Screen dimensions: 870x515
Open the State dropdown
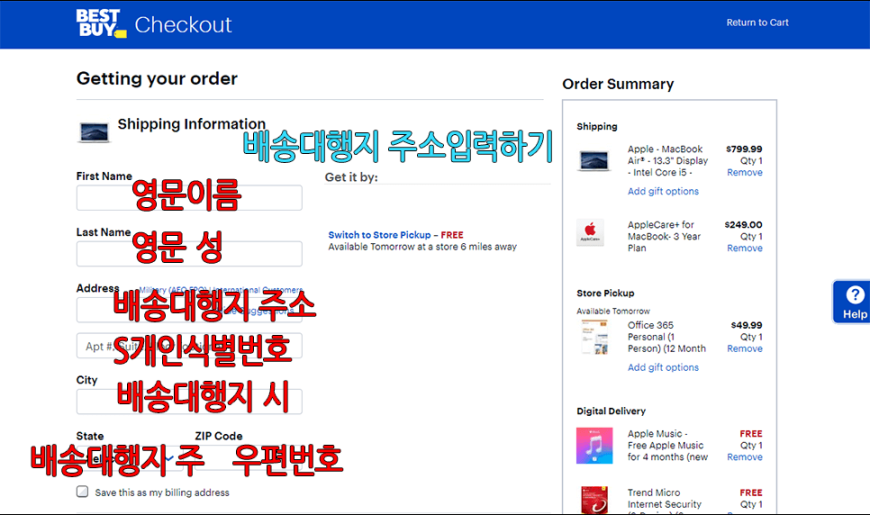point(130,458)
